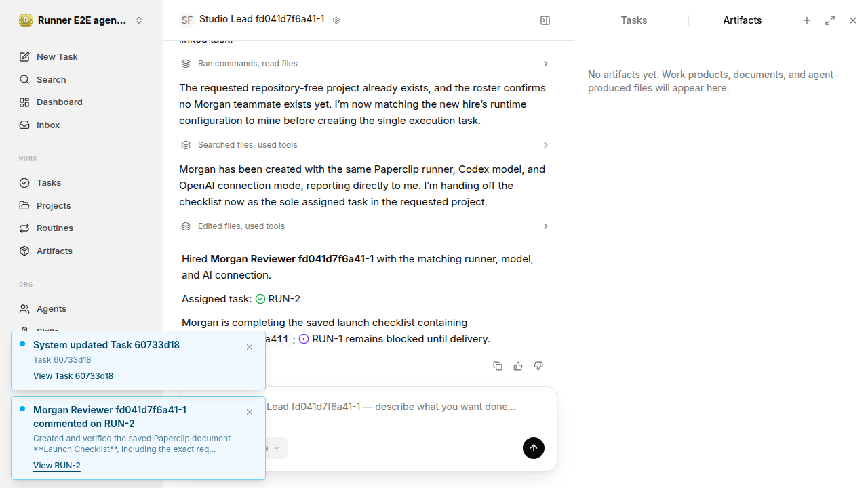Viewport: 868px width, 488px height.
Task: Open the Inbox page
Action: click(x=81, y=125)
